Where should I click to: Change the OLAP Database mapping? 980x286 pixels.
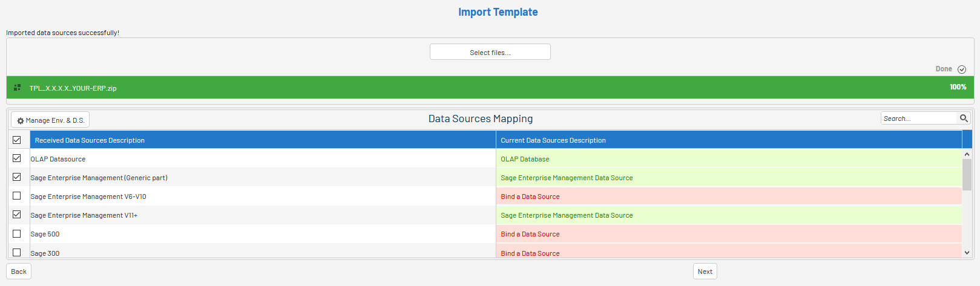(x=525, y=159)
